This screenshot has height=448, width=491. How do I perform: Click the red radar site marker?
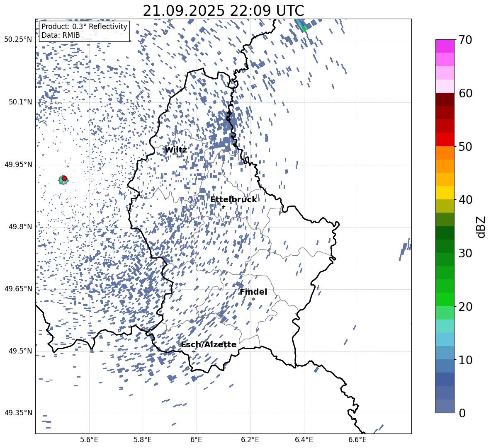(64, 179)
